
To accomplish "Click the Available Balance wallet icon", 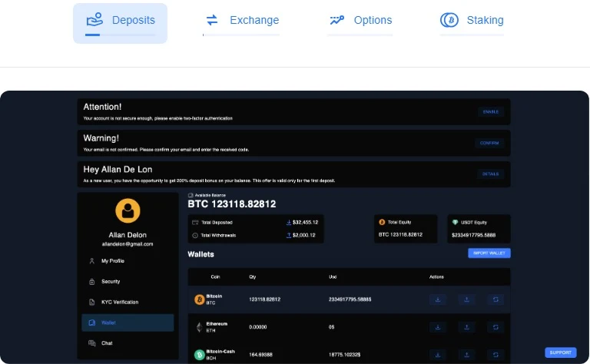I will click(x=191, y=195).
